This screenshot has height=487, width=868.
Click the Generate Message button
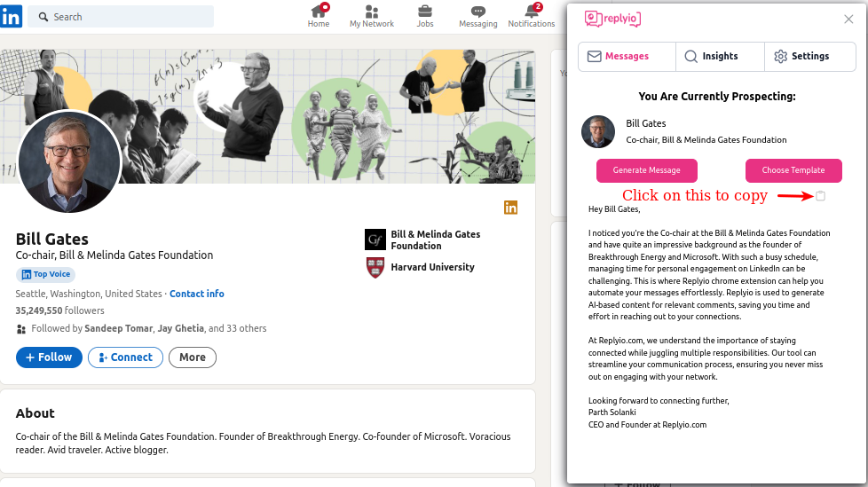[x=646, y=170]
